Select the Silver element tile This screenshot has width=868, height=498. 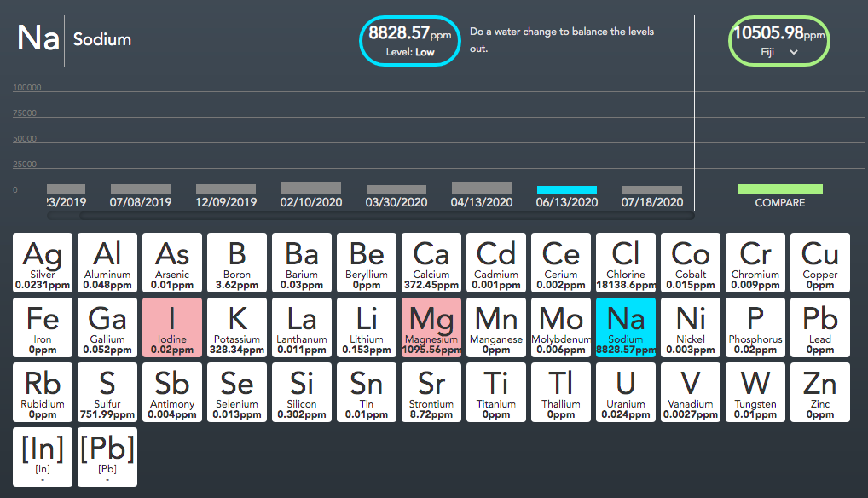tap(43, 263)
